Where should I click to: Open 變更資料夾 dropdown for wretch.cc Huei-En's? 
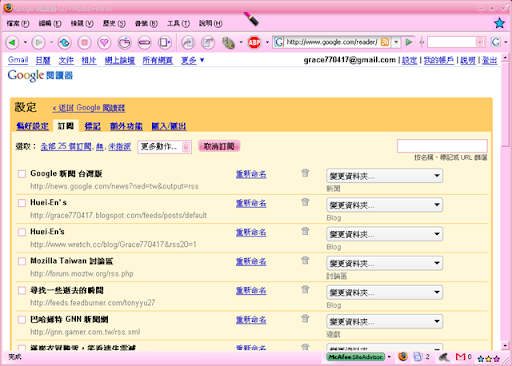pos(385,234)
